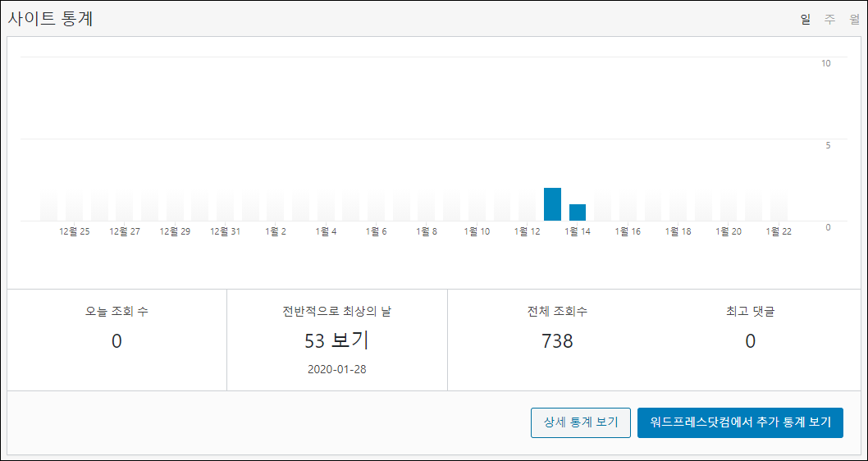Click the total views value '738'
Viewport: 868px width, 461px height.
click(x=557, y=341)
